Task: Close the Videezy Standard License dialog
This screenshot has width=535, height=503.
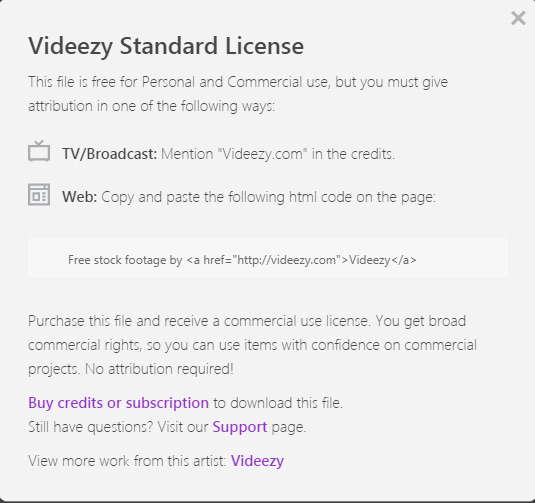Action: (518, 18)
